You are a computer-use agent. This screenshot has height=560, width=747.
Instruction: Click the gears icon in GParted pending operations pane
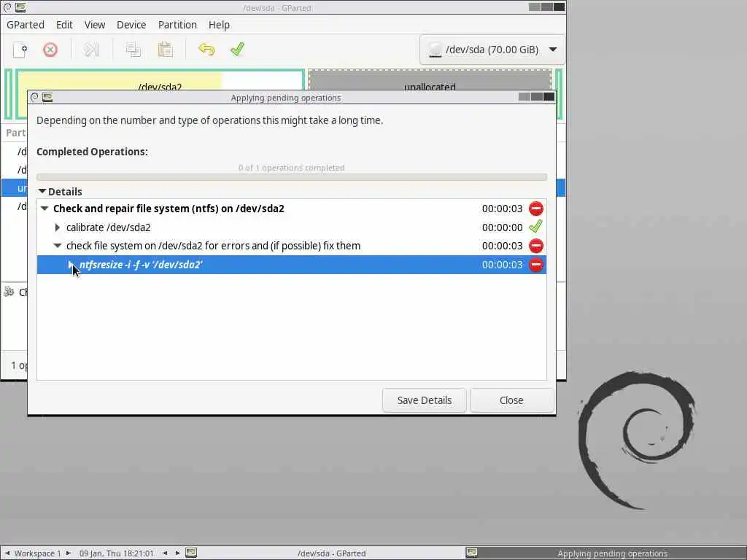9,292
